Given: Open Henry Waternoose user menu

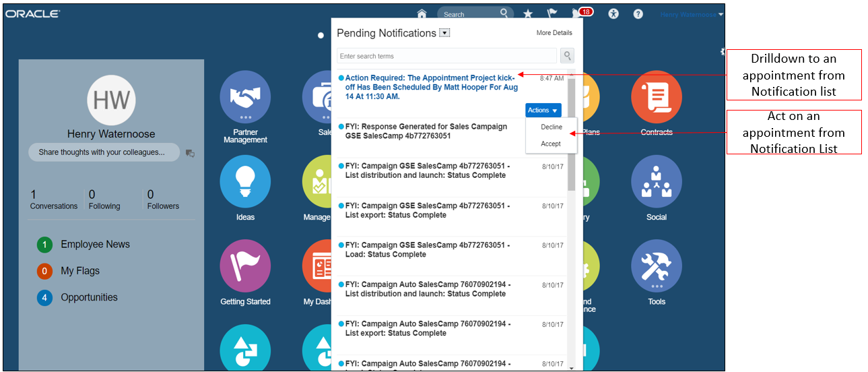Looking at the screenshot, I should (692, 14).
